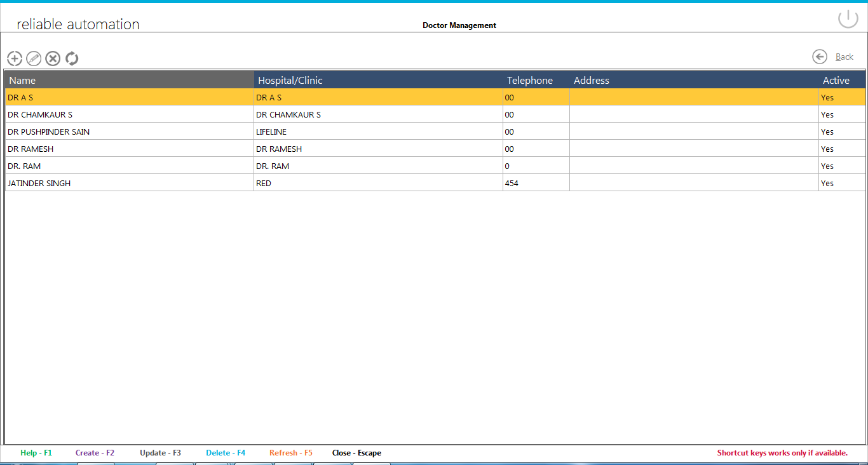The width and height of the screenshot is (868, 465).
Task: Click the shortcut keys notice text
Action: pos(782,453)
